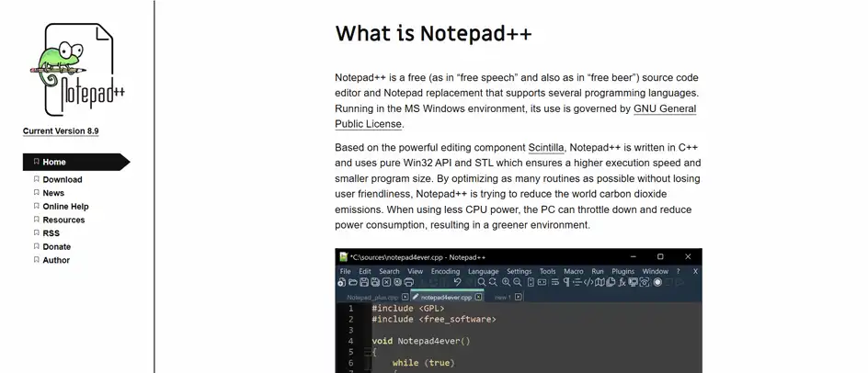Viewport: 868px width, 373px height.
Task: Click the Close document toolbar icon
Action: pos(386,282)
